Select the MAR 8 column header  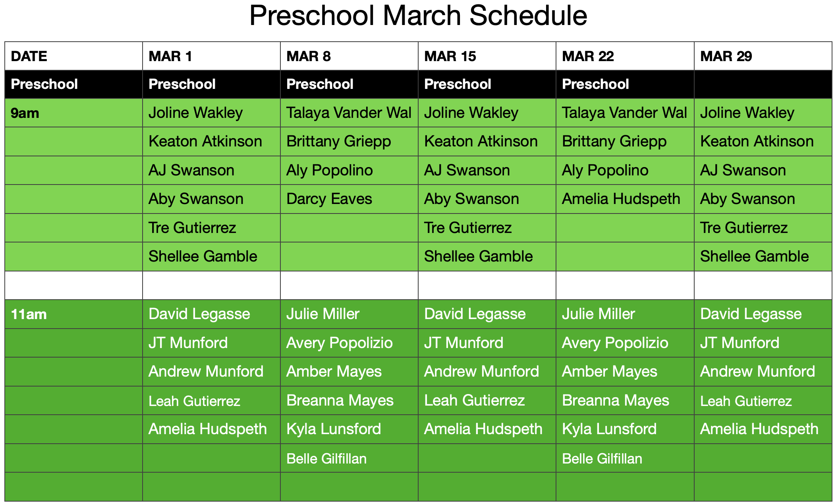309,56
